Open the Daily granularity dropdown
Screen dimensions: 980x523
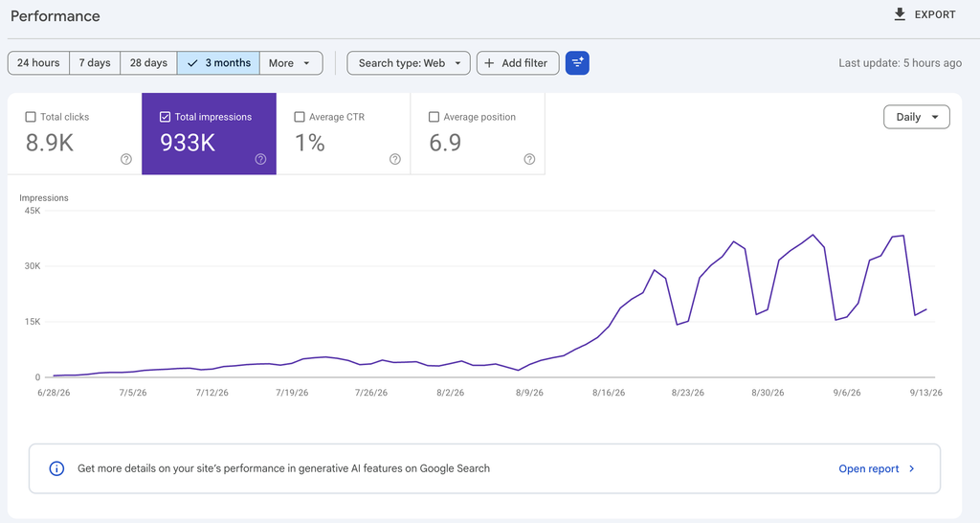[917, 117]
